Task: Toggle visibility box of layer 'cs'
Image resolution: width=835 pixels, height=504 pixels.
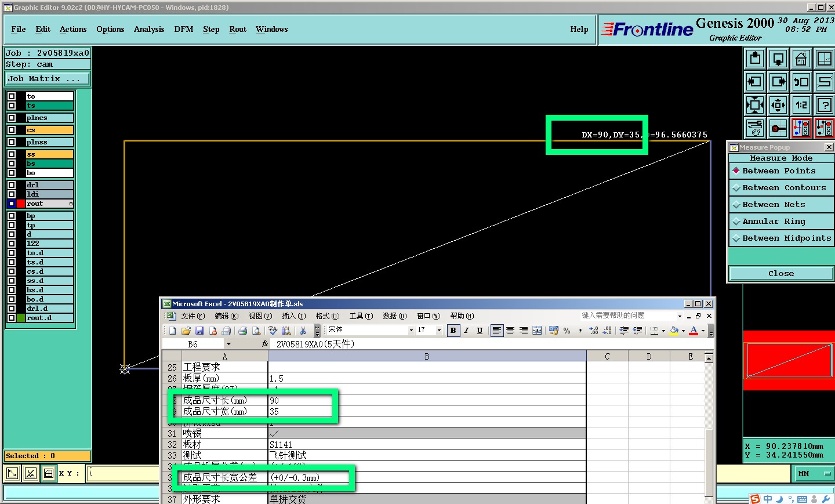Action: point(12,130)
